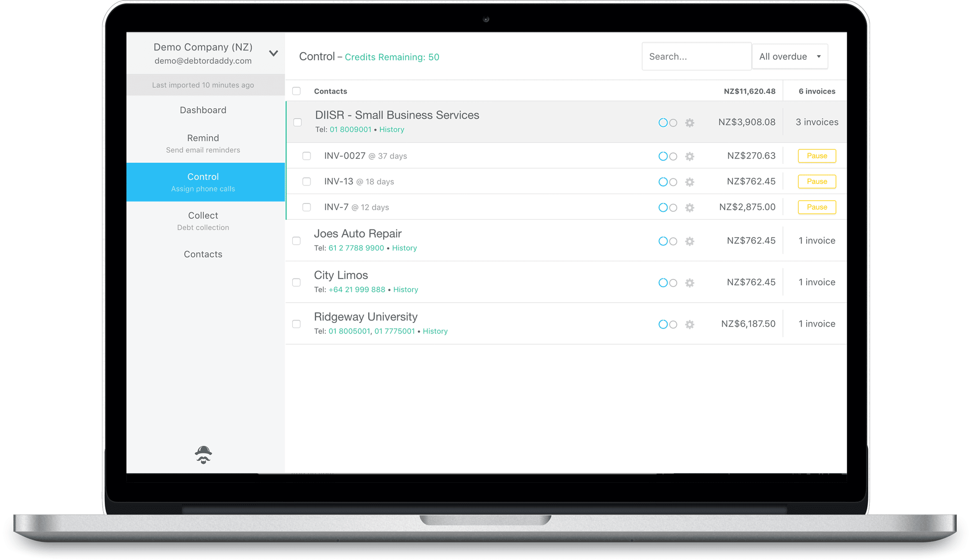971x560 pixels.
Task: Toggle the status circles for DIISR row
Action: pos(668,123)
